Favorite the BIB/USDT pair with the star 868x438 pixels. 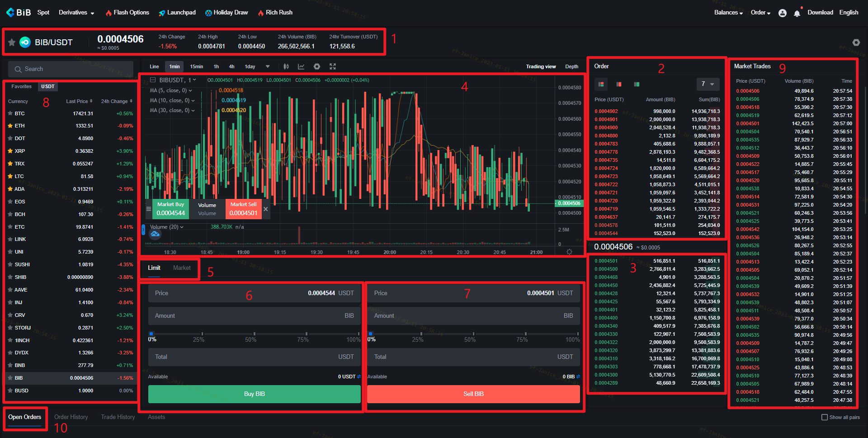tap(12, 42)
